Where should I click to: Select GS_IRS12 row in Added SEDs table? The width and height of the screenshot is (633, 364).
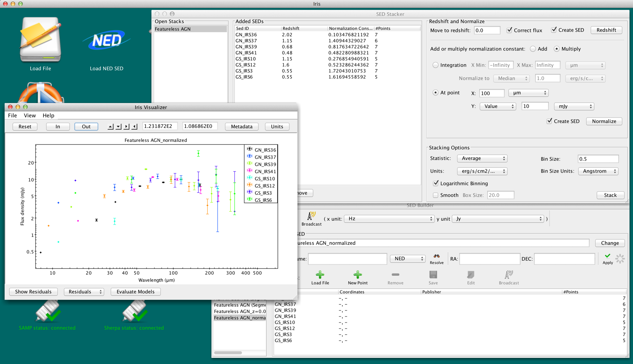(x=327, y=65)
